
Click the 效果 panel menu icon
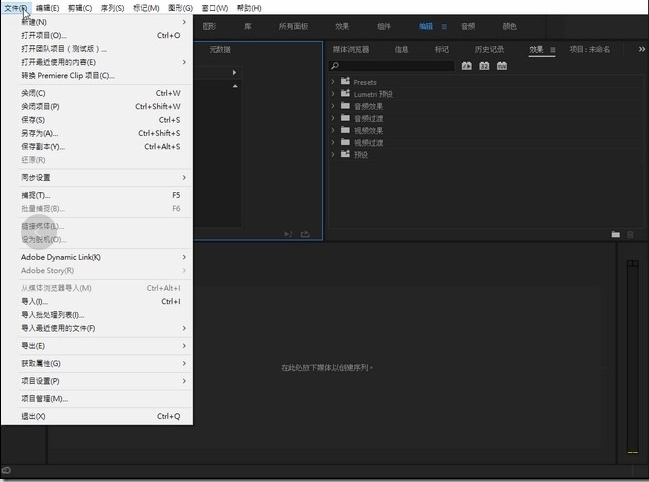coord(552,48)
